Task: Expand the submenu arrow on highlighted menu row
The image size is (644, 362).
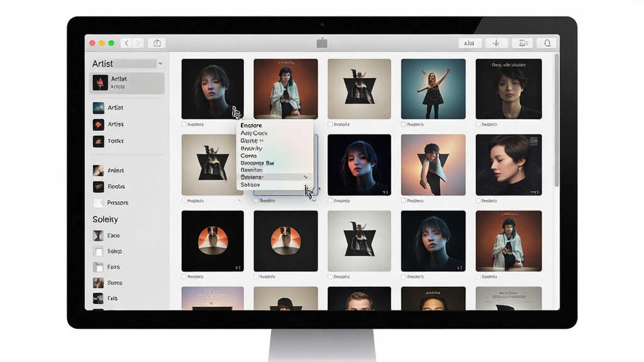Action: [306, 177]
